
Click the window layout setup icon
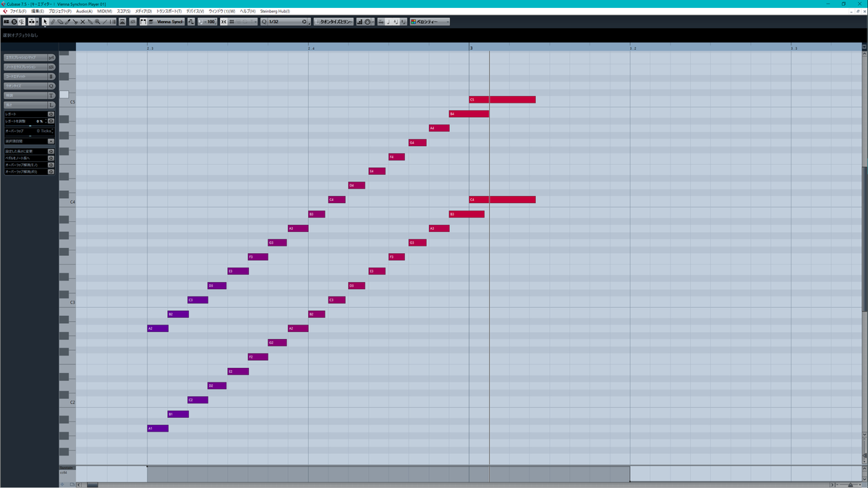pos(6,22)
